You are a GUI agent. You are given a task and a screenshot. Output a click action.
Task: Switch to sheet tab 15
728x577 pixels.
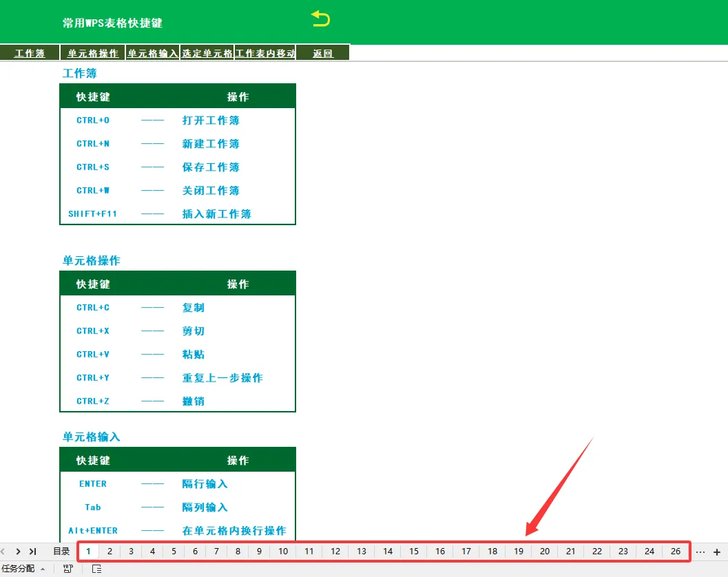tap(414, 552)
